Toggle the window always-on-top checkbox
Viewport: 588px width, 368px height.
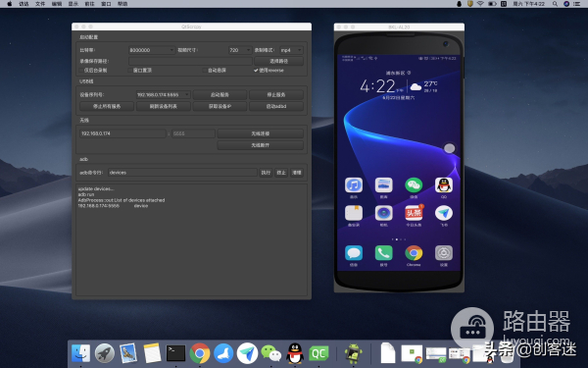[x=130, y=71]
